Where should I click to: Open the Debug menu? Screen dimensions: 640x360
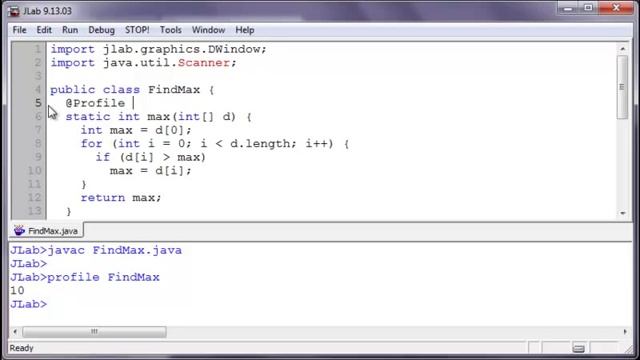click(x=101, y=30)
